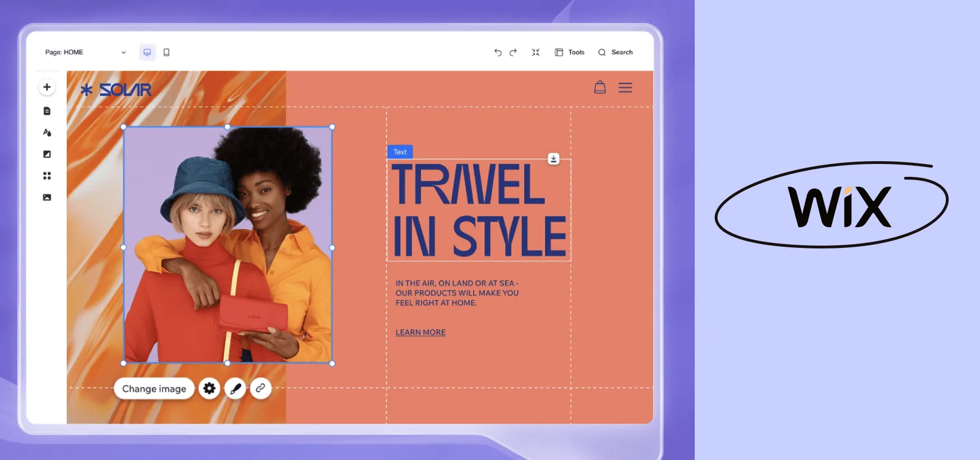Click the Change image button
The image size is (980, 460).
tap(154, 388)
